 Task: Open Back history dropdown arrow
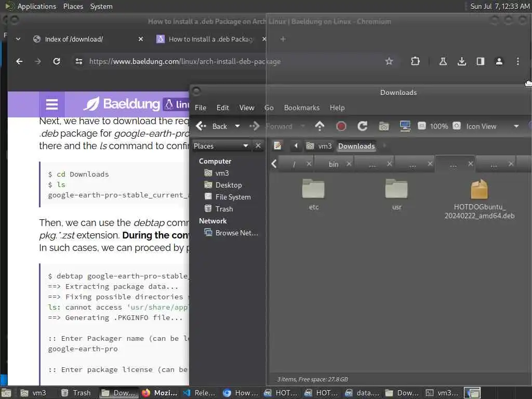click(237, 126)
